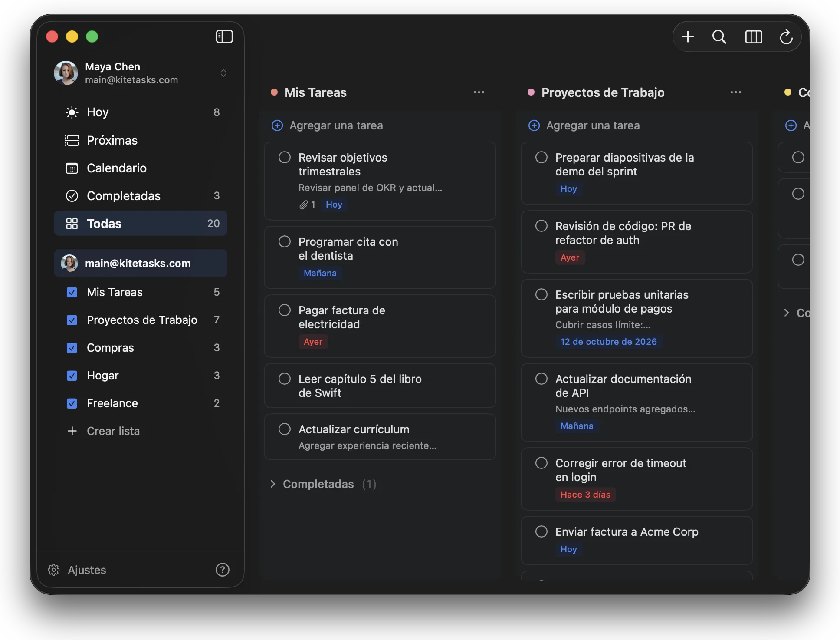840x640 pixels.
Task: Click the refresh sync icon
Action: tap(786, 37)
